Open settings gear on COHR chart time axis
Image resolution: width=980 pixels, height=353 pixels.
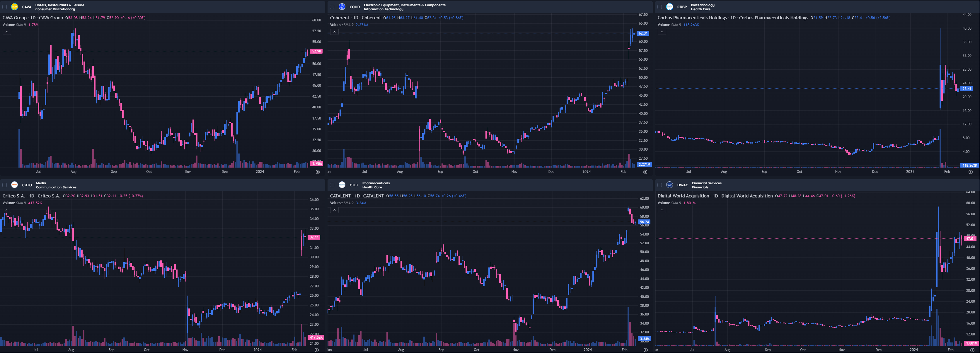click(645, 172)
